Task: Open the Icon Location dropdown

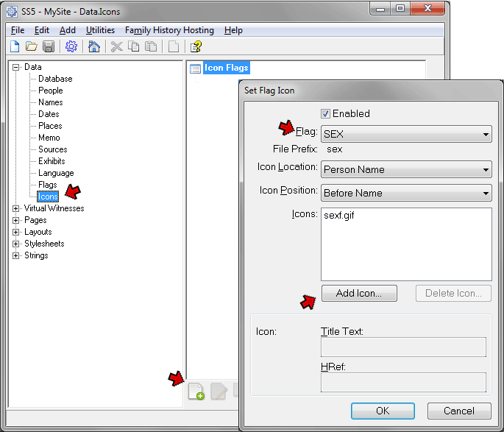Action: point(406,169)
